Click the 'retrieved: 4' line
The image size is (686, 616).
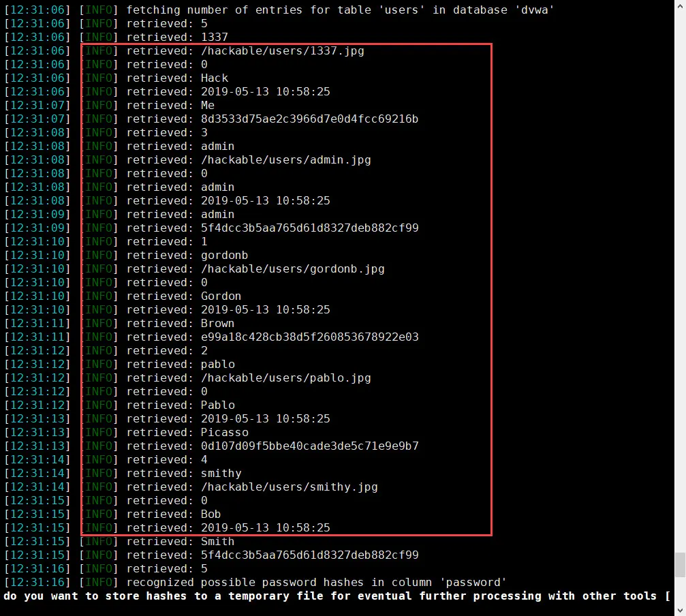[106, 459]
